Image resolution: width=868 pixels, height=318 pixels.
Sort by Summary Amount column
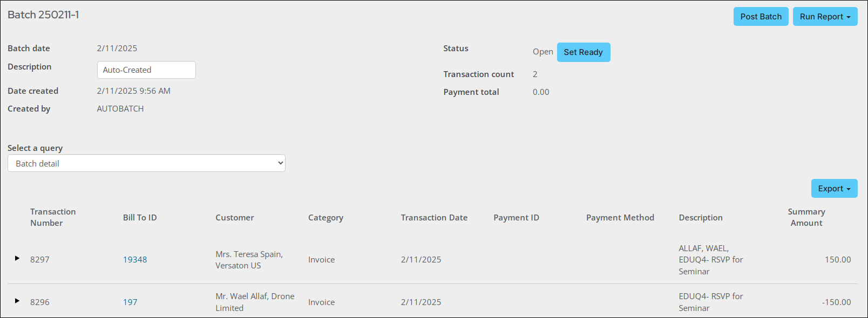pos(806,217)
